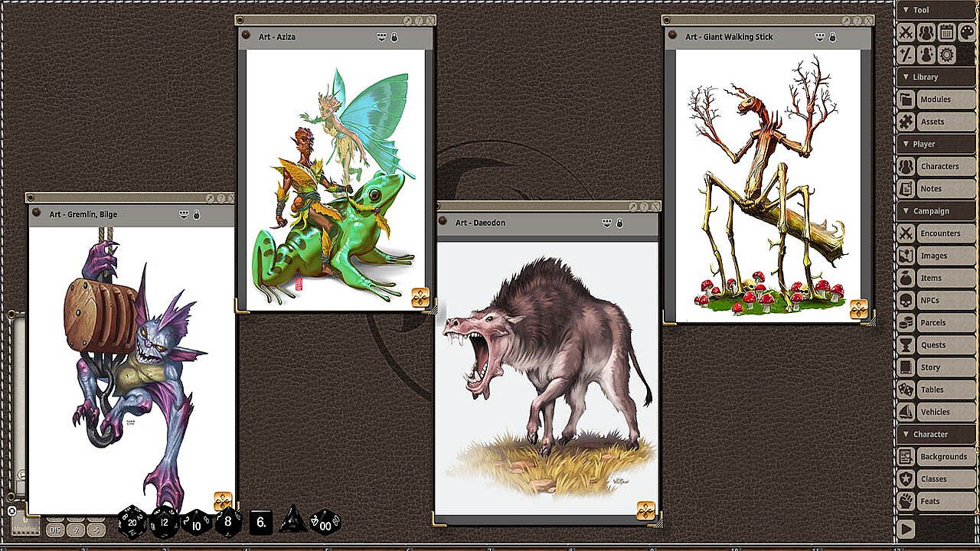Click the Bilge Gremlin artwork
The width and height of the screenshot is (980, 551).
click(132, 370)
